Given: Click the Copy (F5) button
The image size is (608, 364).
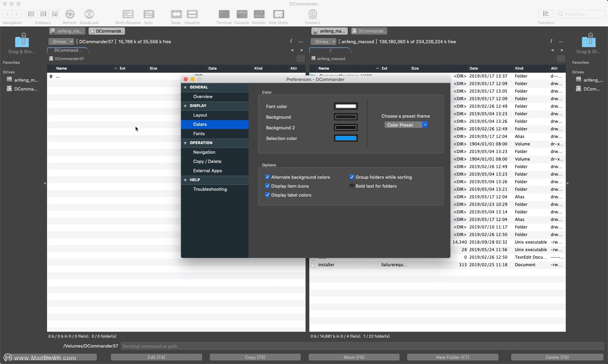Looking at the screenshot, I should click(255, 357).
